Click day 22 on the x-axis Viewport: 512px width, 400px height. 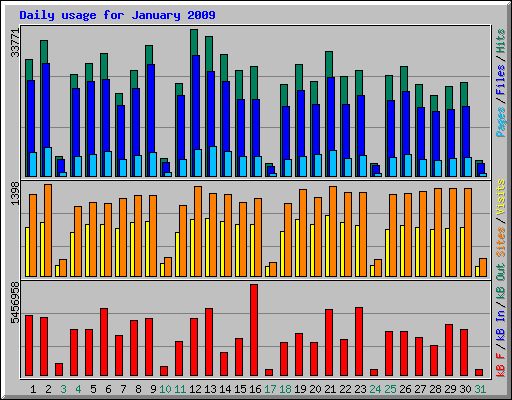point(345,389)
